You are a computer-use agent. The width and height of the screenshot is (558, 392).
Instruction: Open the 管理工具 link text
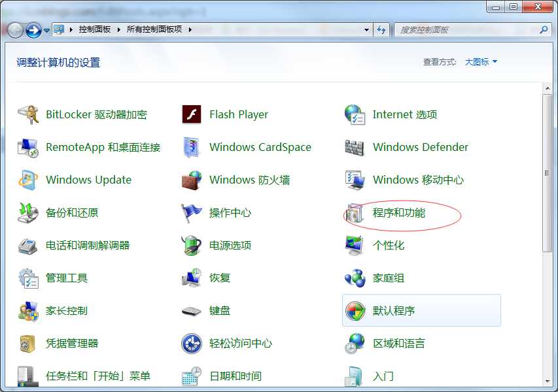[67, 278]
